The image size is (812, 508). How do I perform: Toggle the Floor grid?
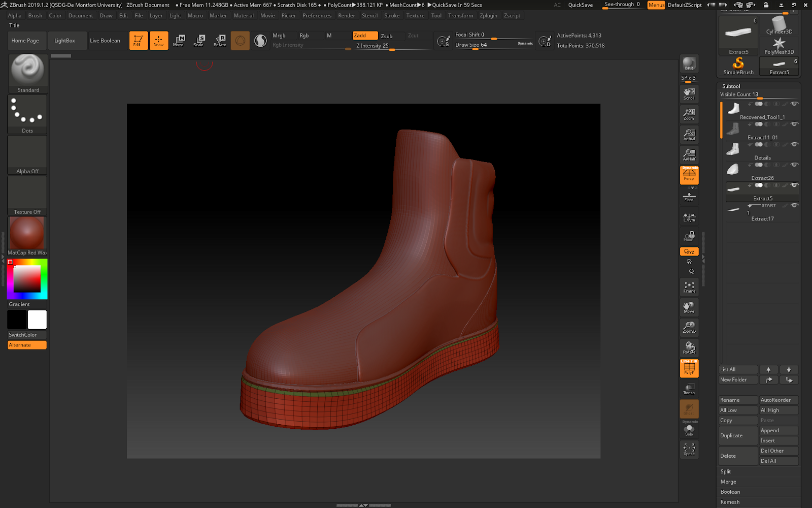coord(689,197)
